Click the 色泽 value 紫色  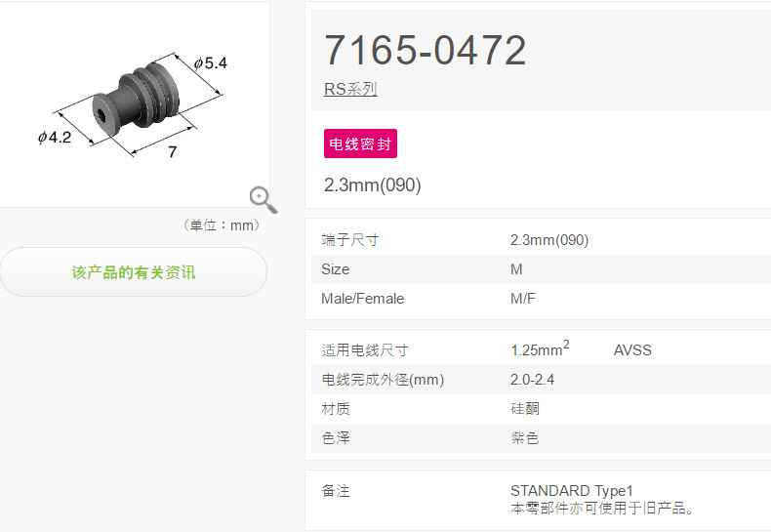click(525, 437)
